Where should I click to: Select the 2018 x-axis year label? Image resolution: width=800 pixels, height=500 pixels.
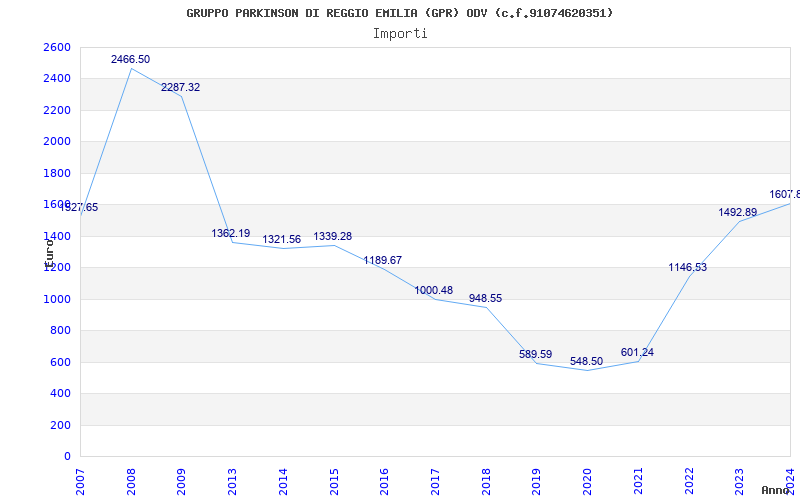(486, 481)
